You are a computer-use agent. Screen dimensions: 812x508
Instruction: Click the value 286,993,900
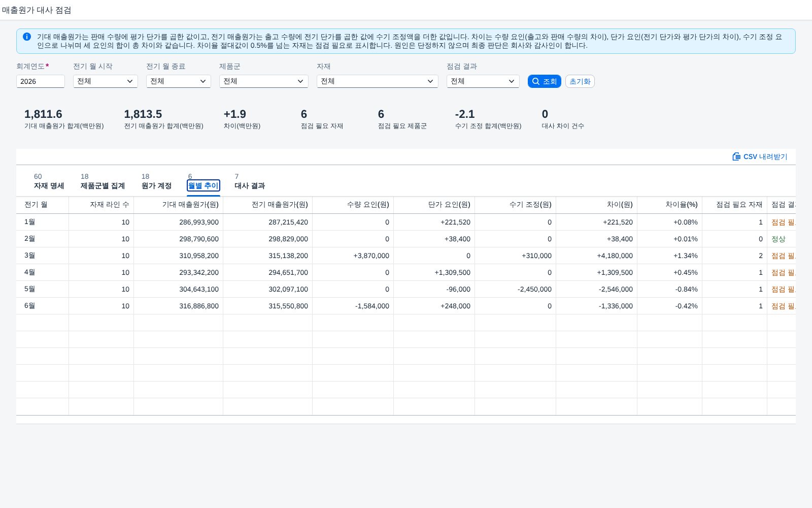pyautogui.click(x=199, y=222)
